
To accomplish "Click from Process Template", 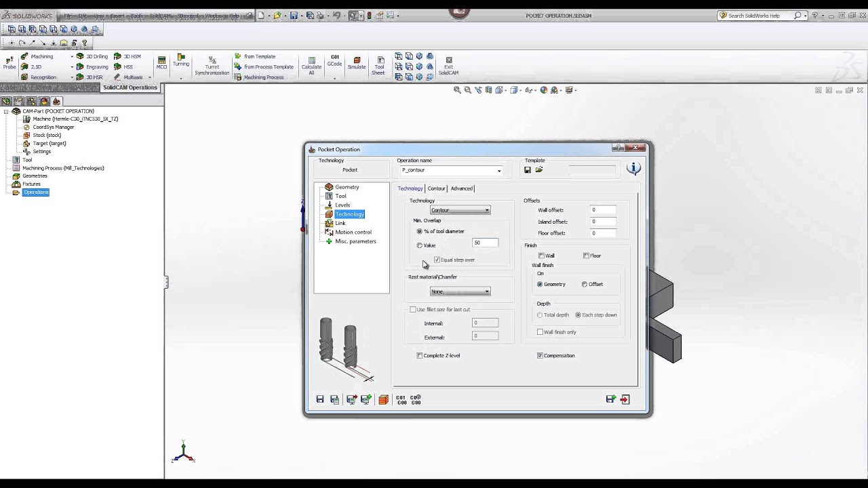I will point(264,67).
